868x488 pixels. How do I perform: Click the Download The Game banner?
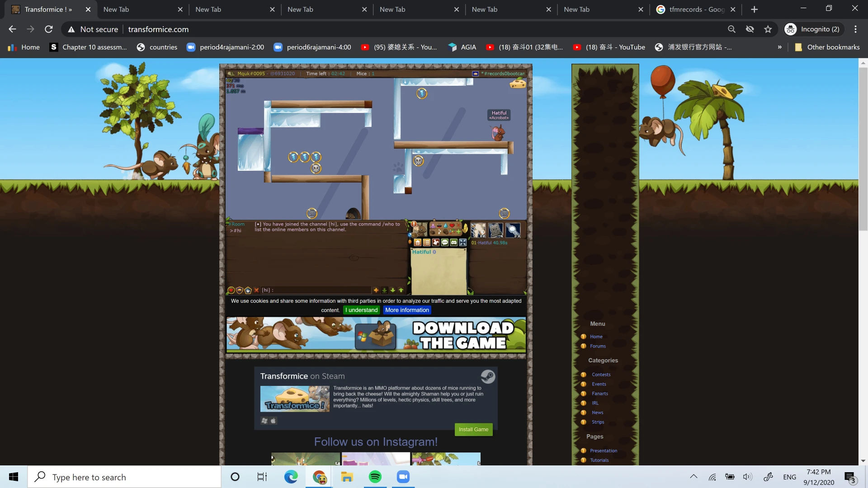pyautogui.click(x=376, y=334)
